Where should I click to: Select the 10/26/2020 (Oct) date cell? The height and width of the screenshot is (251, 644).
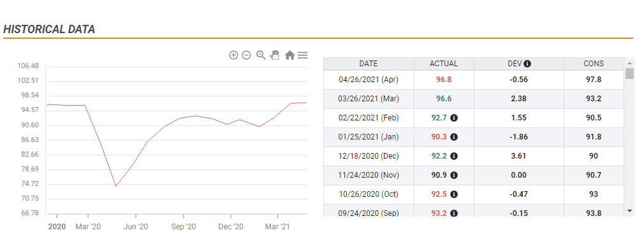[x=369, y=194]
